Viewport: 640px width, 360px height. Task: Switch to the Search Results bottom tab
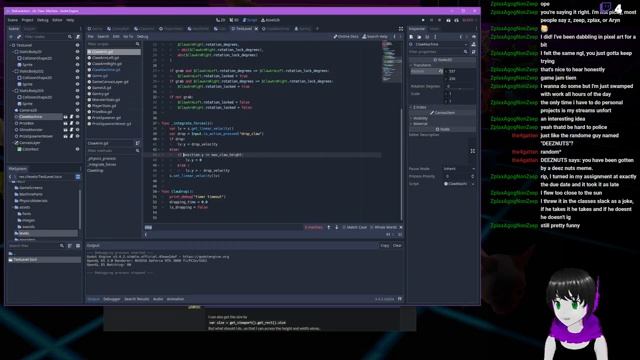tap(137, 299)
